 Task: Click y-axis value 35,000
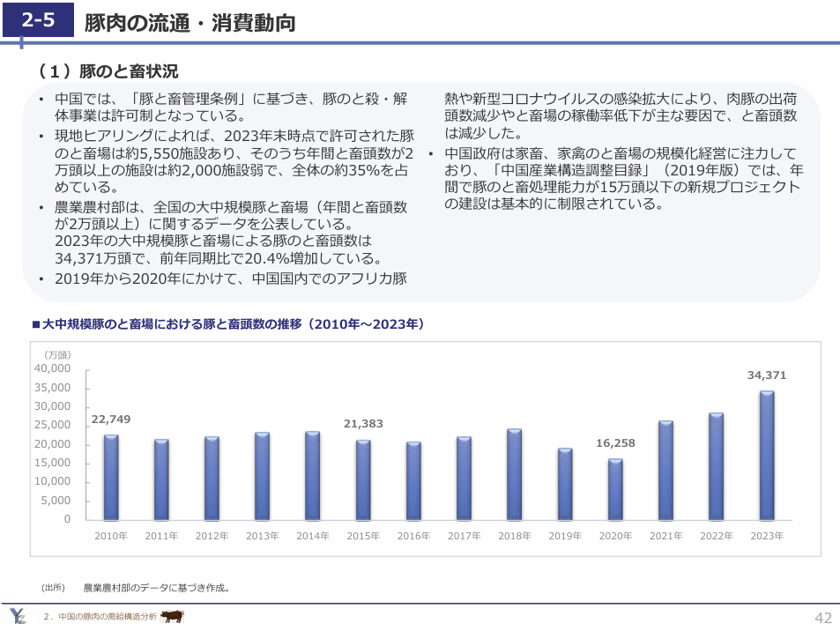53,388
